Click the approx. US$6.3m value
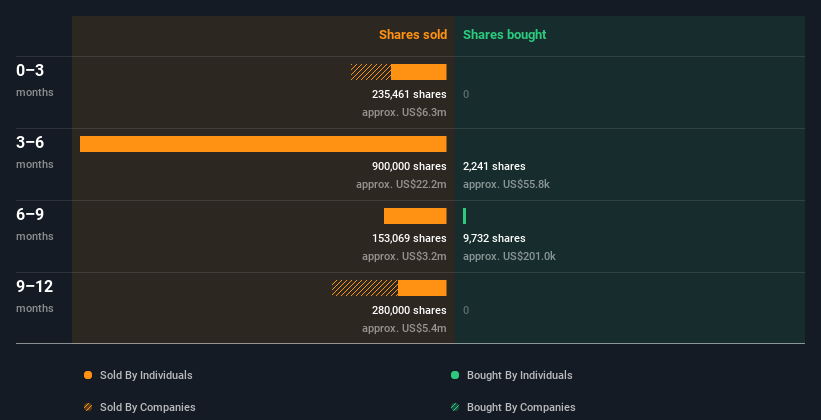This screenshot has width=821, height=420. click(404, 113)
